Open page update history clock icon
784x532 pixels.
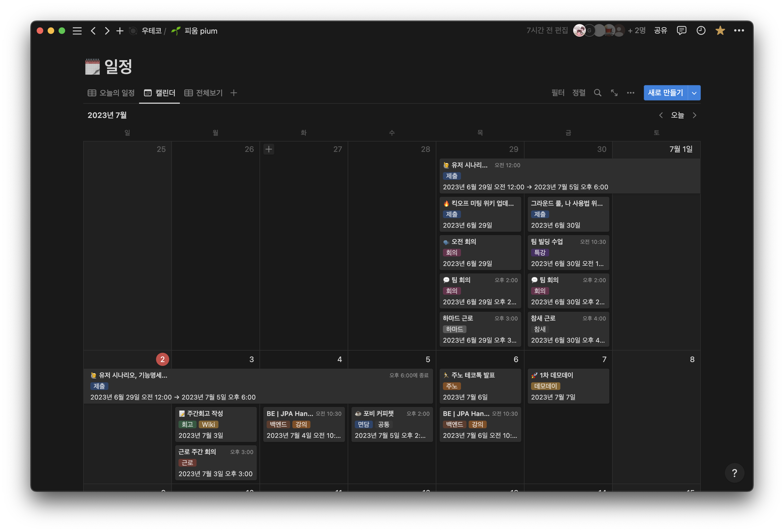coord(701,31)
